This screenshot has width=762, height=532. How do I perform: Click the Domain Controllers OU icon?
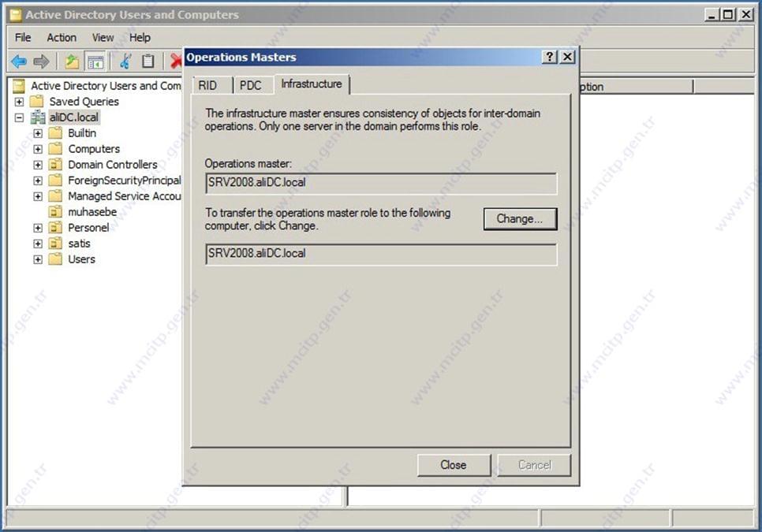[x=55, y=165]
